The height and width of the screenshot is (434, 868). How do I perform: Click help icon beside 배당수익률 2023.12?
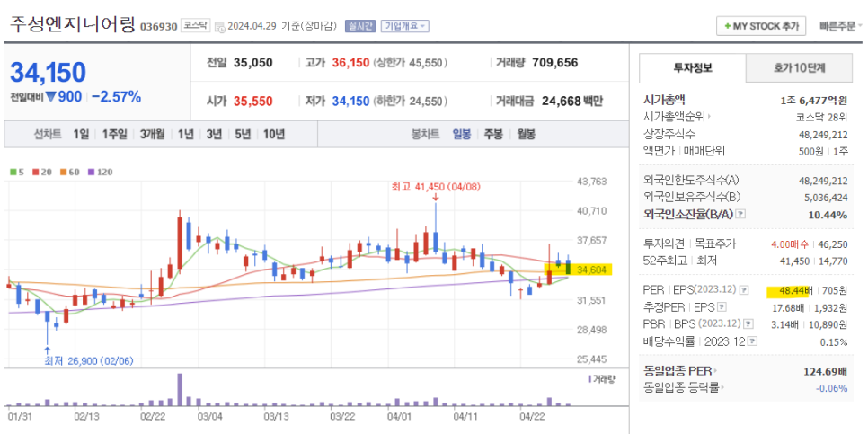click(752, 341)
